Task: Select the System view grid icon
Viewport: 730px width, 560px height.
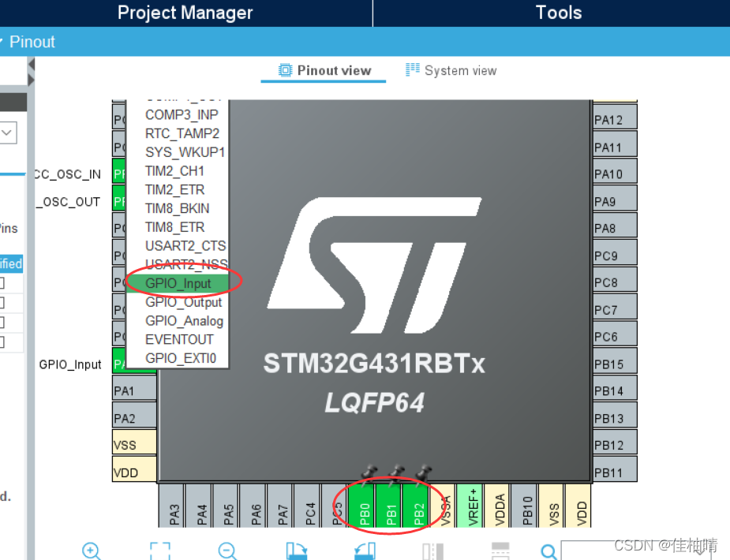Action: point(412,69)
